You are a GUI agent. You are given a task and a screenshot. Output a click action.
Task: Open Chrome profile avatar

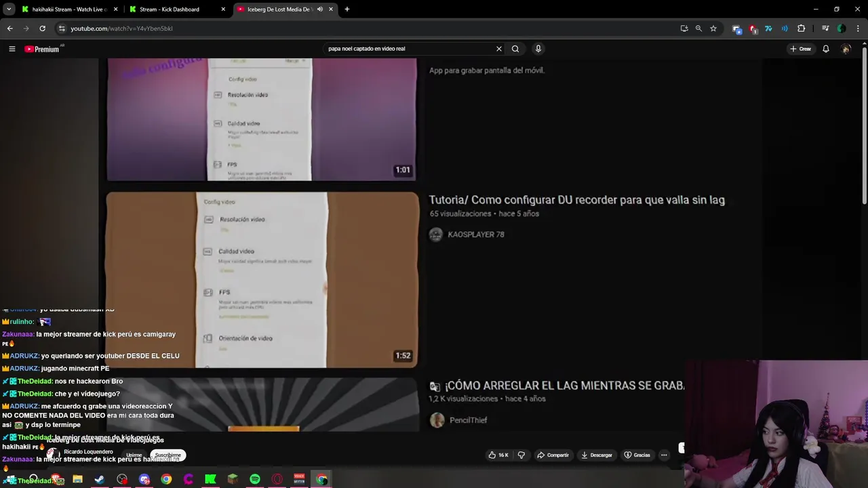(x=842, y=28)
